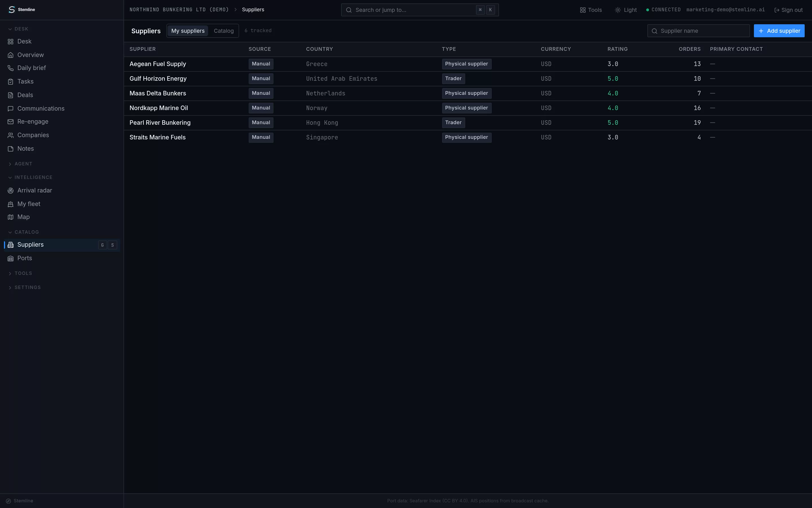This screenshot has width=812, height=508.
Task: Open Nordkapp Marine Oil supplier
Action: click(x=159, y=108)
